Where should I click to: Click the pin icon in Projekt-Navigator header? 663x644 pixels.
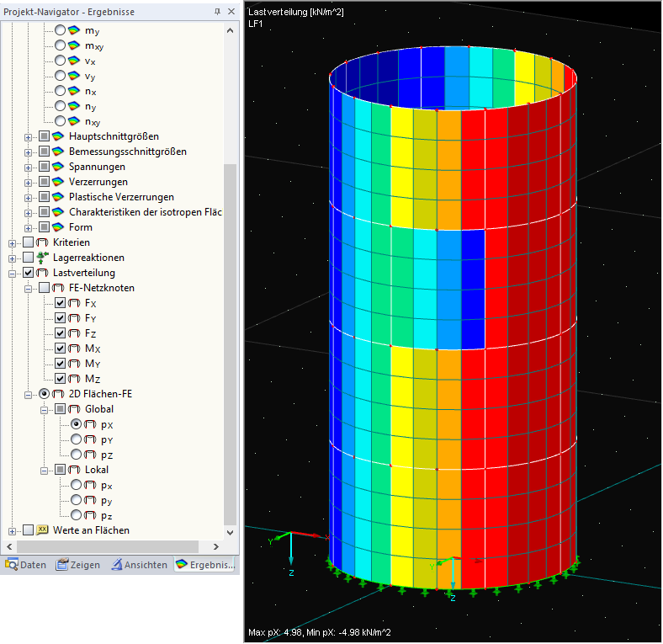point(218,12)
